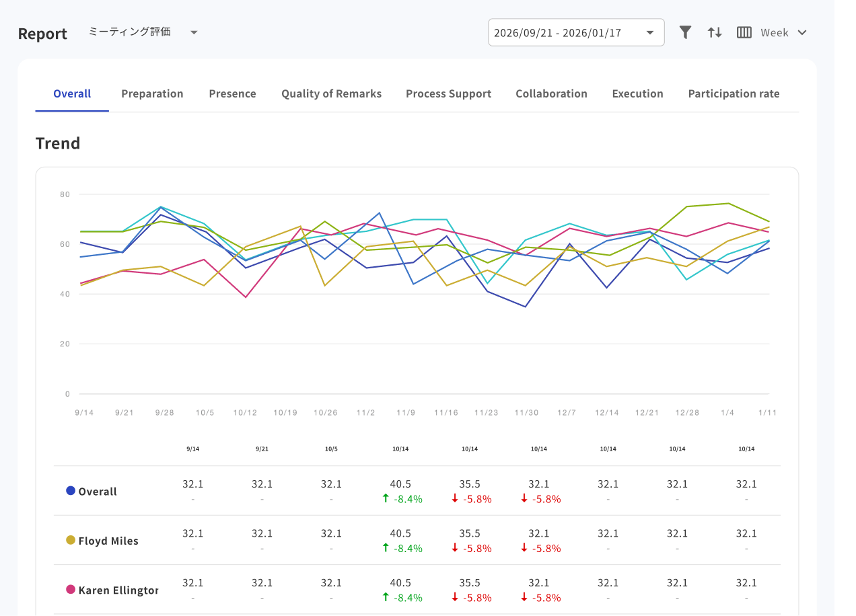Select the Overall tab
856x616 pixels.
coord(72,93)
